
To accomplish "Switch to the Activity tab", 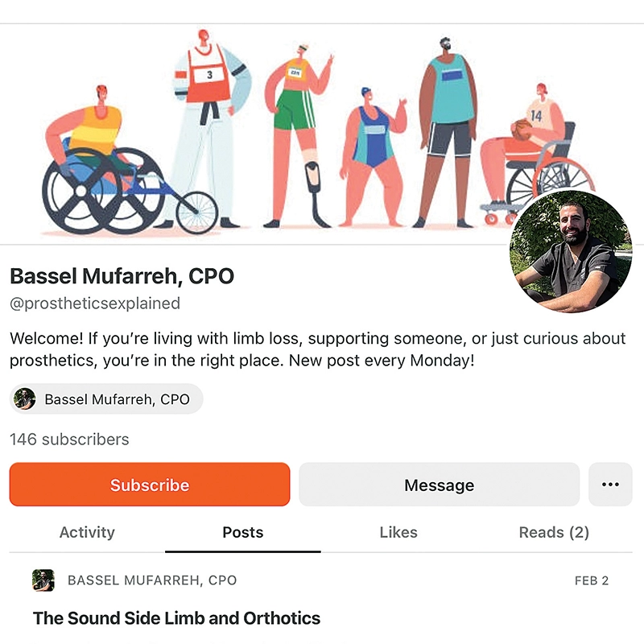I will (x=87, y=532).
